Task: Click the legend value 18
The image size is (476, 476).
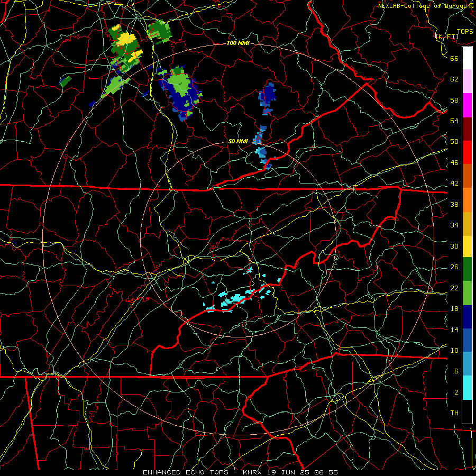Action: coord(454,309)
